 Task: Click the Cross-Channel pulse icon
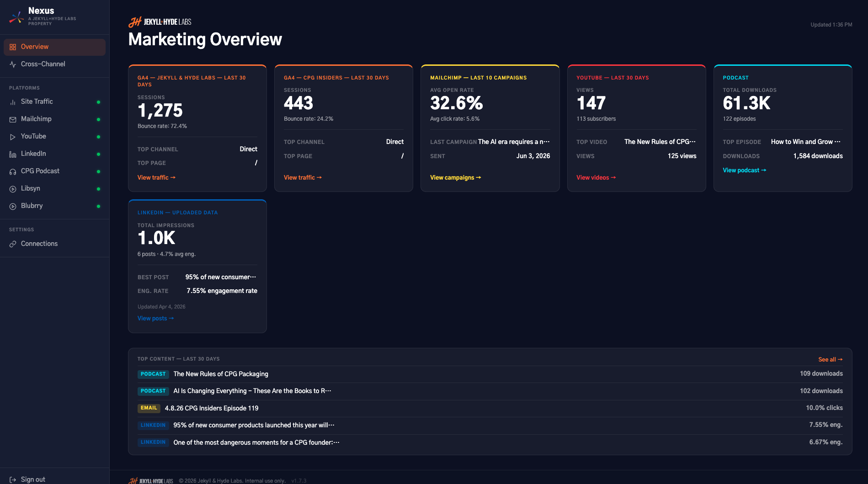pos(13,64)
